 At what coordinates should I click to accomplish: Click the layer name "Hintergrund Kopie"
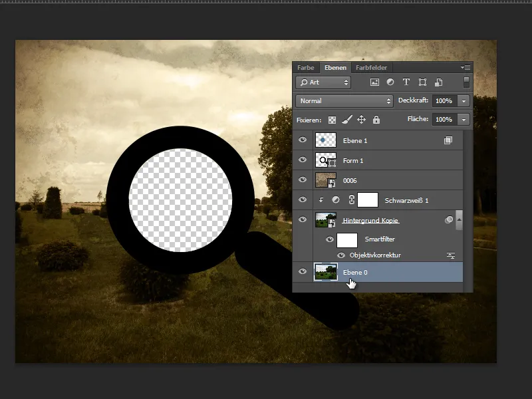tap(370, 221)
